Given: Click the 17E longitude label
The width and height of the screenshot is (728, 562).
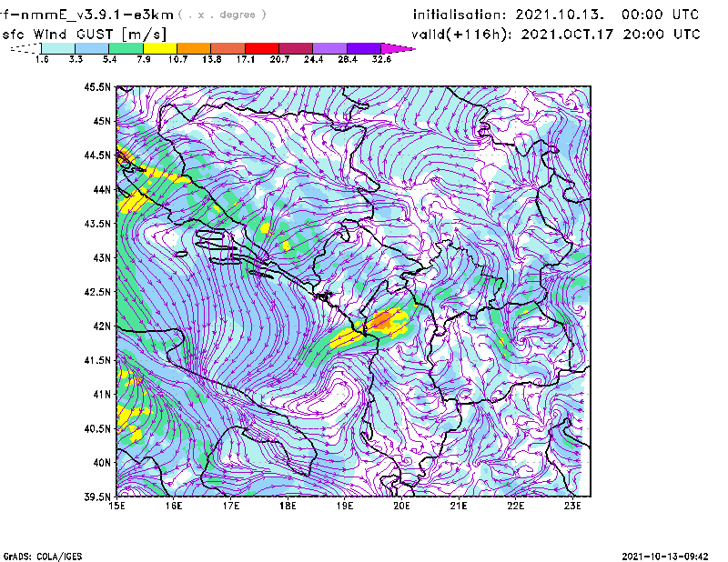Looking at the screenshot, I should [231, 506].
